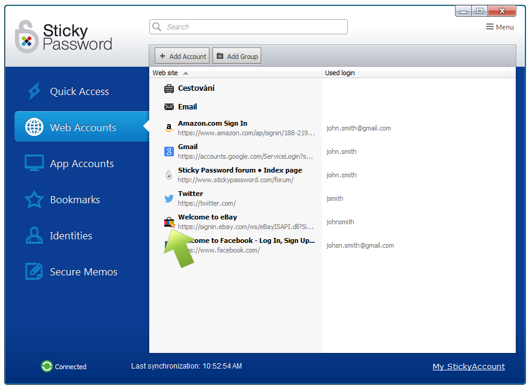The height and width of the screenshot is (392, 532).
Task: Click the amazon.com signin URL
Action: [x=246, y=133]
